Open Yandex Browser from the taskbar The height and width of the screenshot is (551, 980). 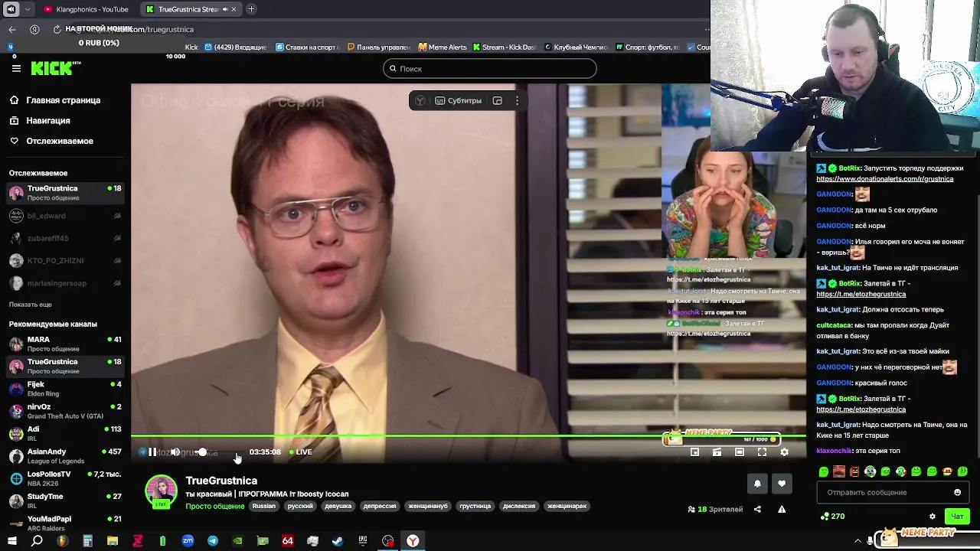(413, 541)
